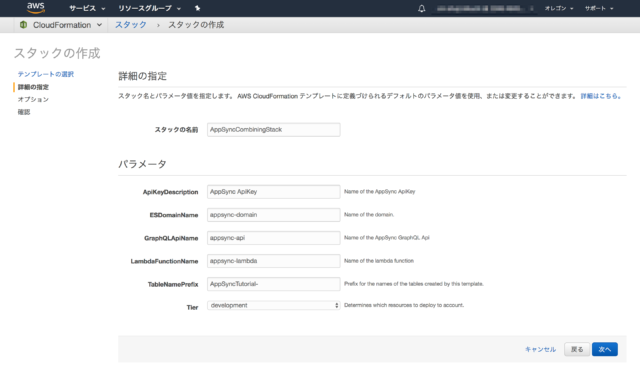The image size is (640, 366).
Task: Click the 戻る back button
Action: tap(577, 349)
